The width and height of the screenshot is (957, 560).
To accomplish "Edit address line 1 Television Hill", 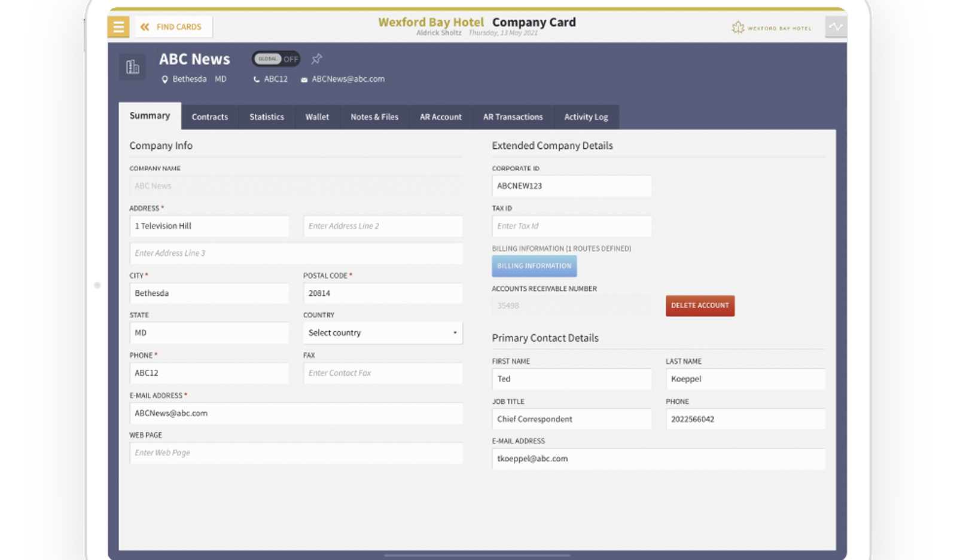I will click(x=209, y=226).
